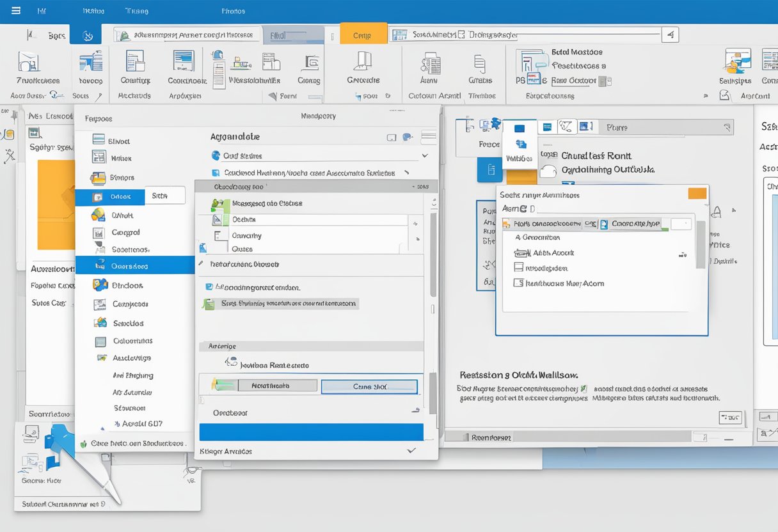
Task: Open the Fiurre dropdown field
Action: tap(665, 128)
